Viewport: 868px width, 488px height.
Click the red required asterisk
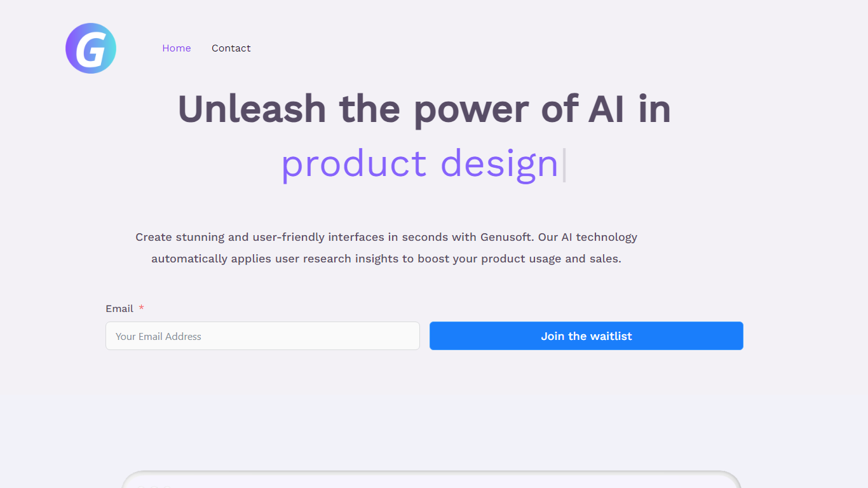coord(142,309)
